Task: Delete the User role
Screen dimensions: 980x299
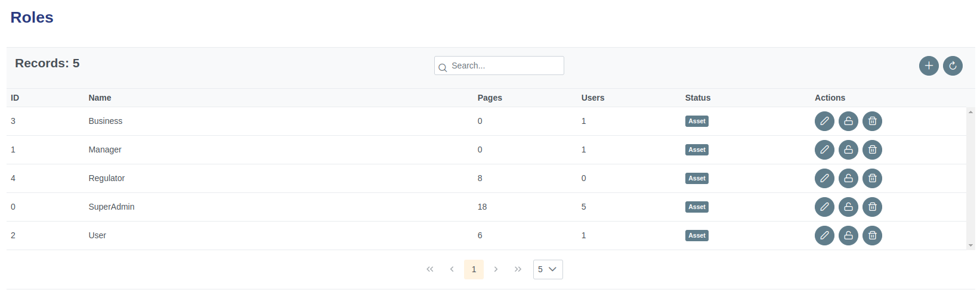Action: (x=872, y=235)
